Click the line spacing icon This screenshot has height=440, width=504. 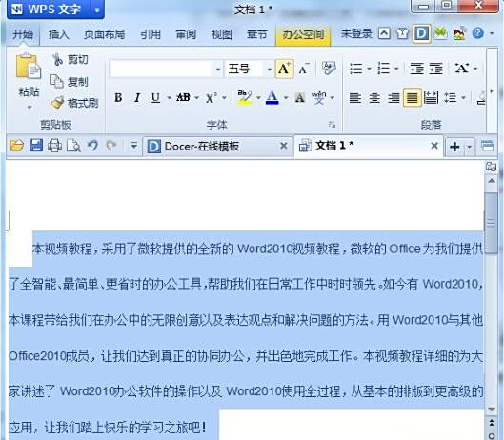pos(450,98)
